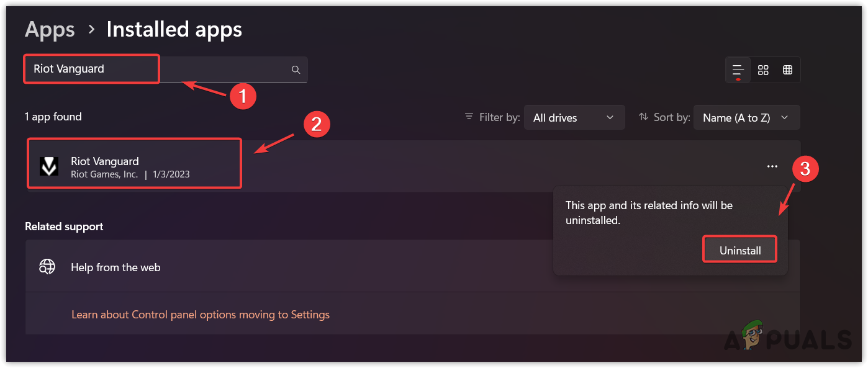This screenshot has width=868, height=368.
Task: Open Learn about Control panel options link
Action: pos(200,315)
